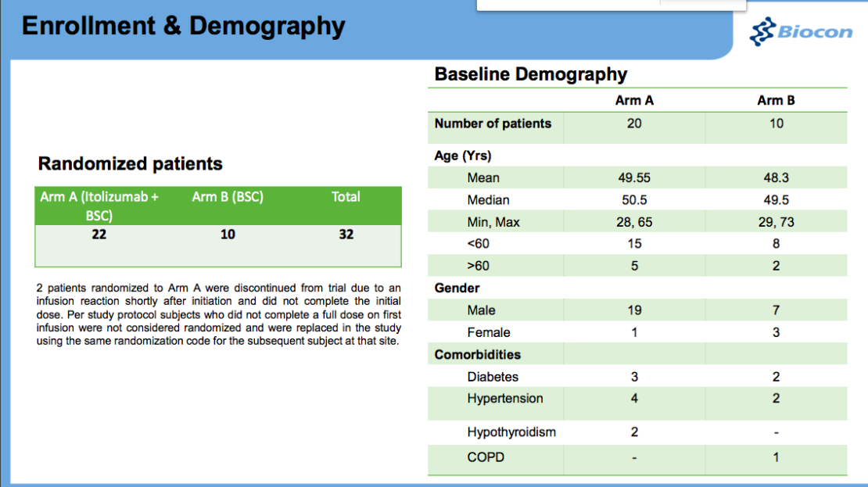Click the Baseline Demography table heading
The image size is (868, 487).
pos(530,75)
